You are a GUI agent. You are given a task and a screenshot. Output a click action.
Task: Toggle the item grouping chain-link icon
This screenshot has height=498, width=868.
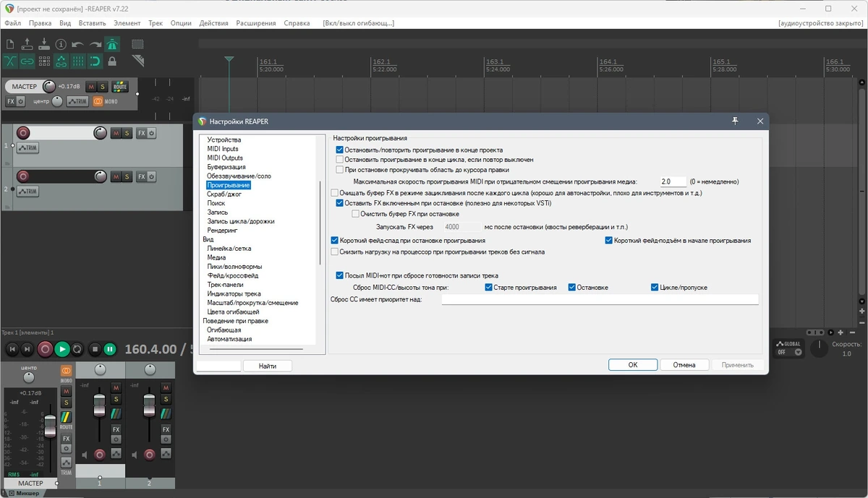[x=27, y=61]
